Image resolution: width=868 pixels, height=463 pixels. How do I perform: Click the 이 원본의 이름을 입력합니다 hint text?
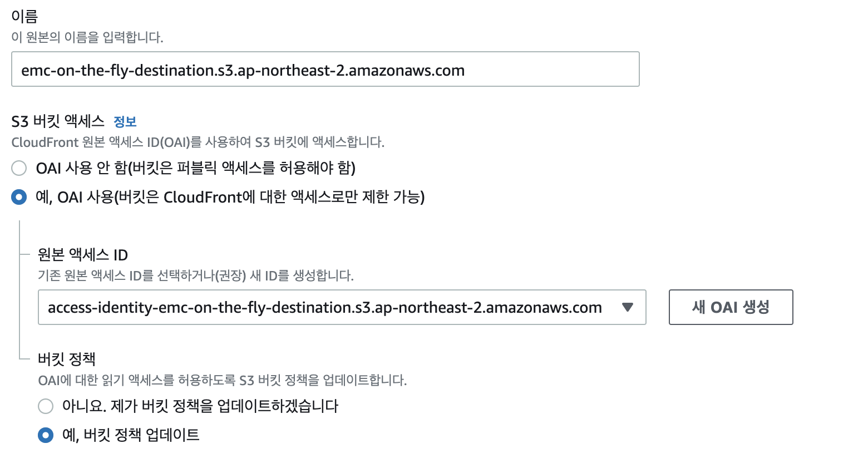(x=87, y=37)
